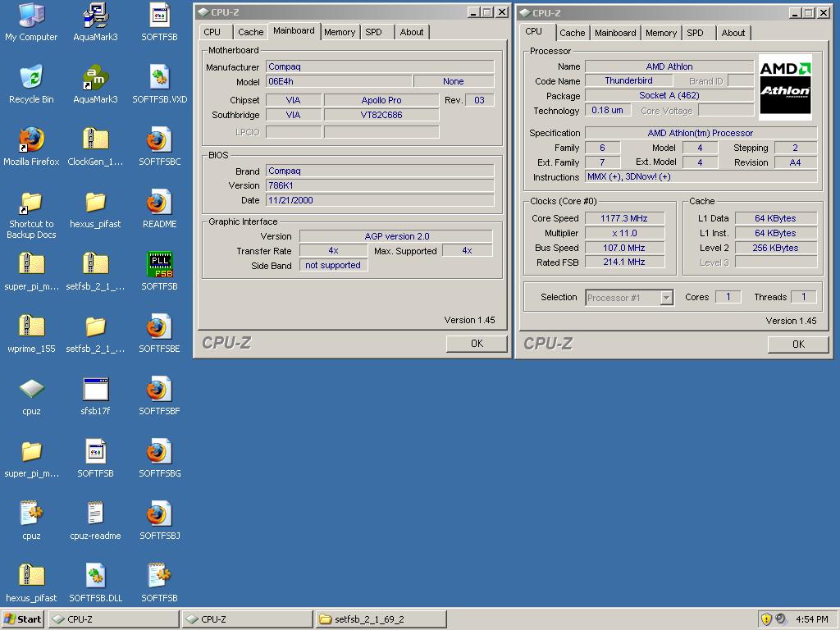Open About tab in the right CPU-Z window
The image size is (840, 630).
click(x=733, y=33)
